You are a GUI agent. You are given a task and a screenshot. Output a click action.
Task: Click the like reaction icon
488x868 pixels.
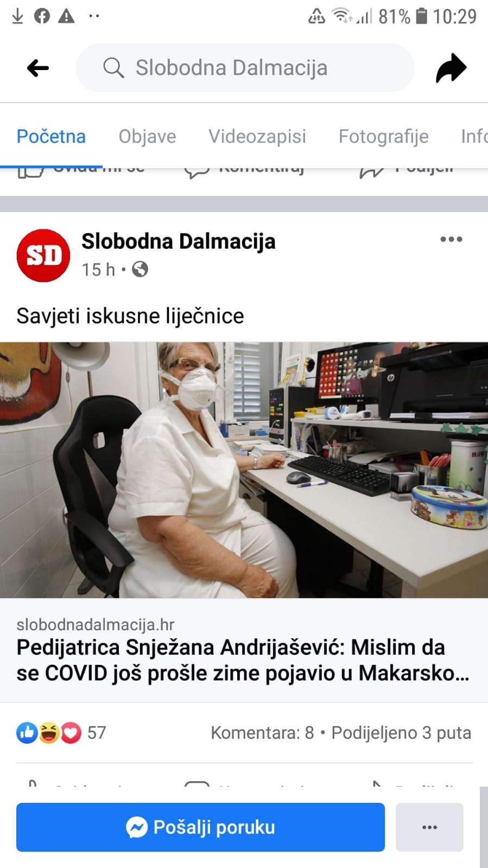pos(27,733)
